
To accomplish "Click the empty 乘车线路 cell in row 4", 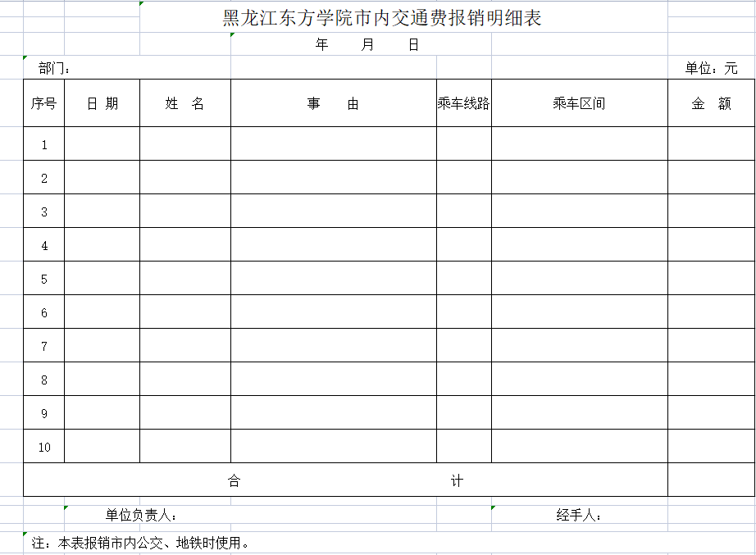I will coord(464,244).
